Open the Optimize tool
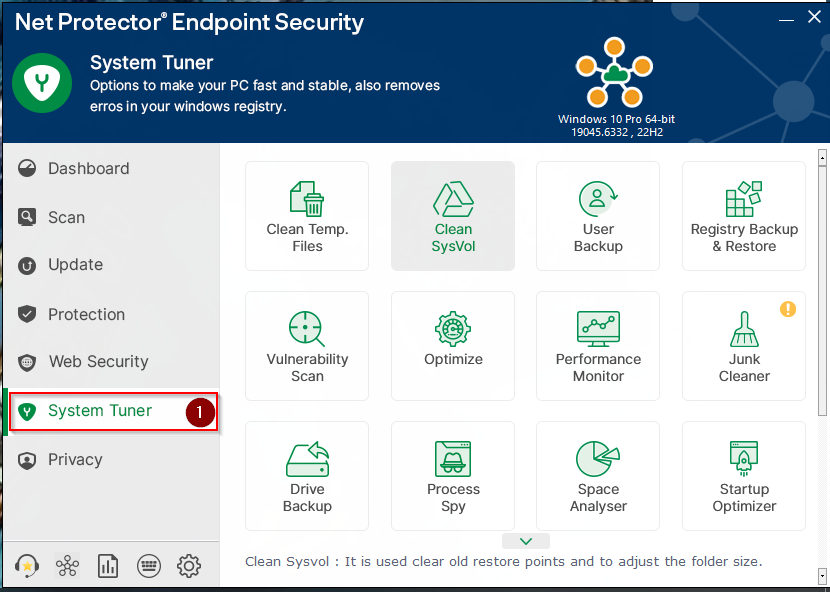830x592 pixels. 453,346
